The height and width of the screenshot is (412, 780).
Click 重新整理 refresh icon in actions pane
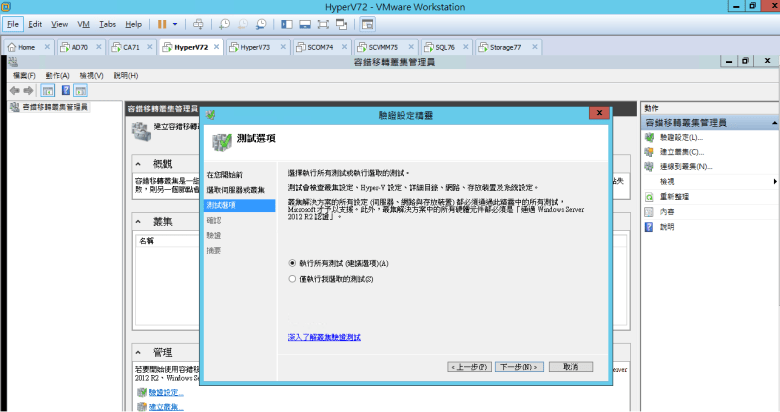[x=649, y=197]
